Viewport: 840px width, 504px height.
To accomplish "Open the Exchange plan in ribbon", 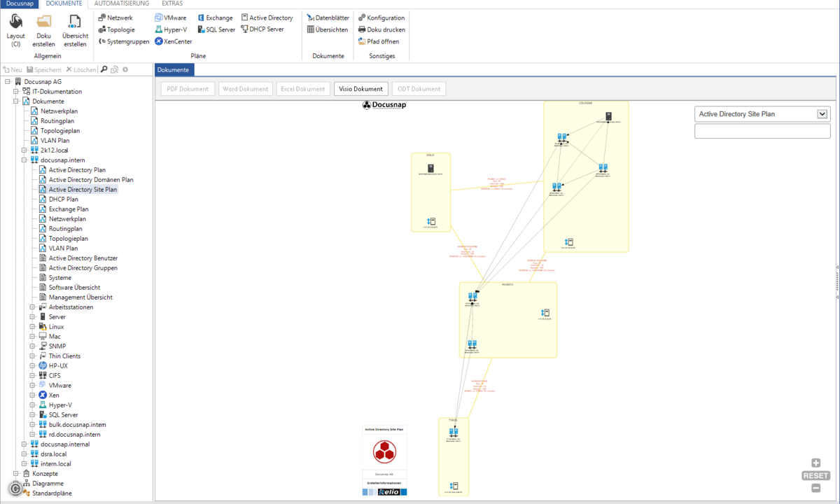I will [x=215, y=17].
